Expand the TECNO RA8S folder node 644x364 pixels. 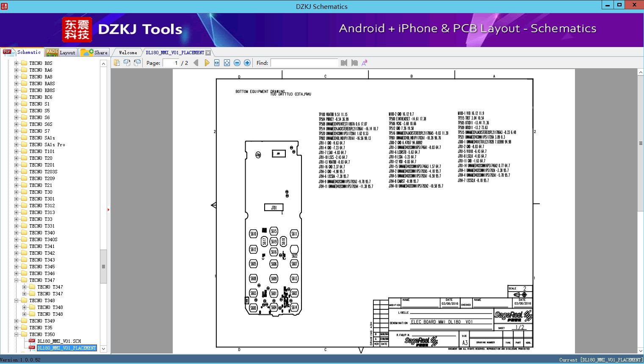tap(16, 83)
